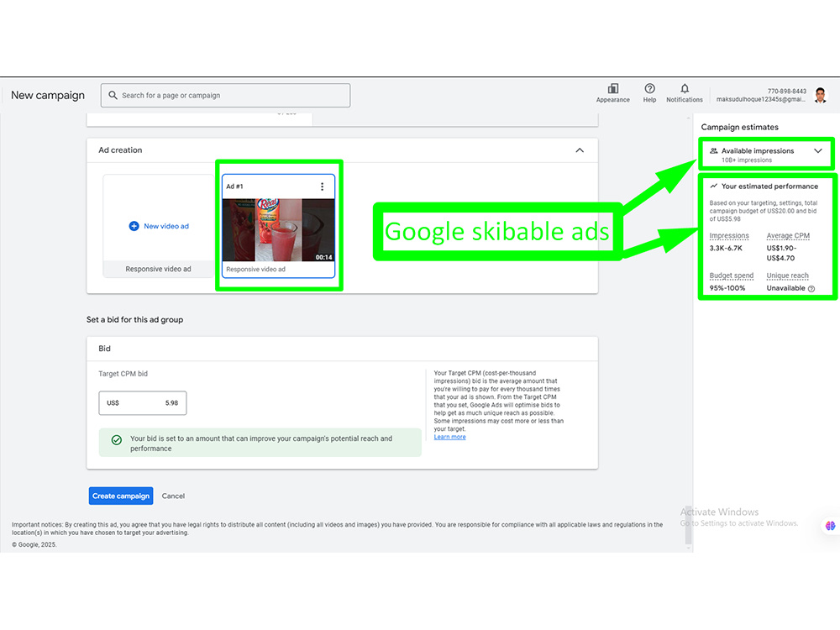Image resolution: width=840 pixels, height=630 pixels.
Task: Click the Target CPM bid input field
Action: coord(143,403)
